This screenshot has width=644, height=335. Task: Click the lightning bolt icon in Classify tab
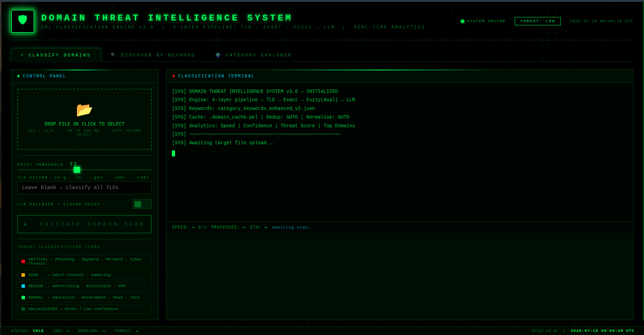tap(23, 55)
